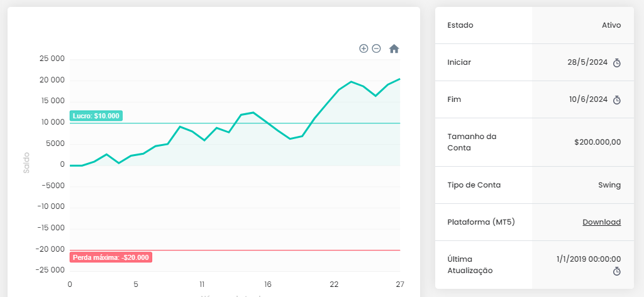Click clock icon under Última Atualização timestamp
The image size is (644, 297).
pos(617,271)
